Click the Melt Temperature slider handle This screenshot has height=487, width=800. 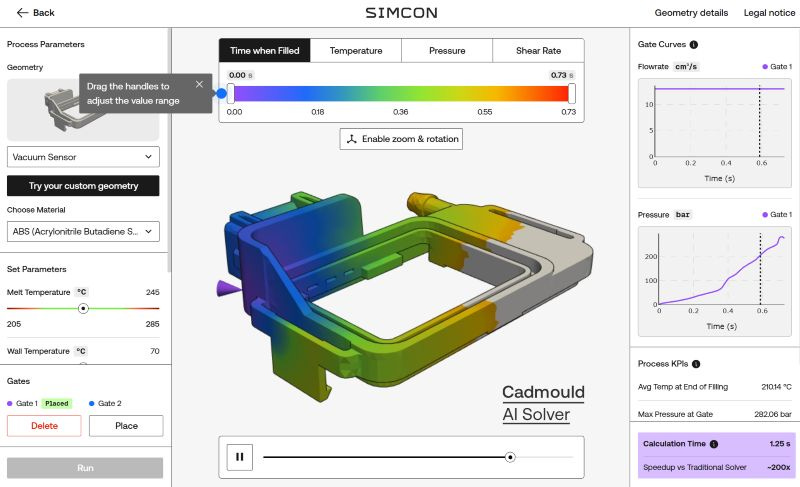pyautogui.click(x=83, y=309)
